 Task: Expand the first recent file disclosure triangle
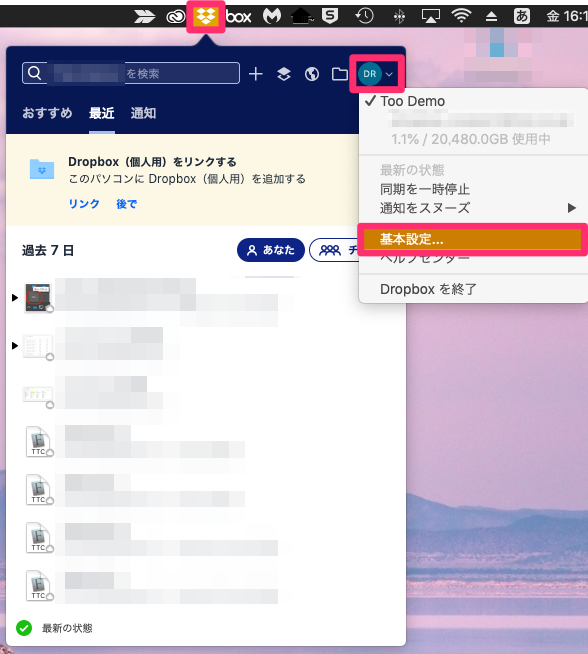(15, 297)
